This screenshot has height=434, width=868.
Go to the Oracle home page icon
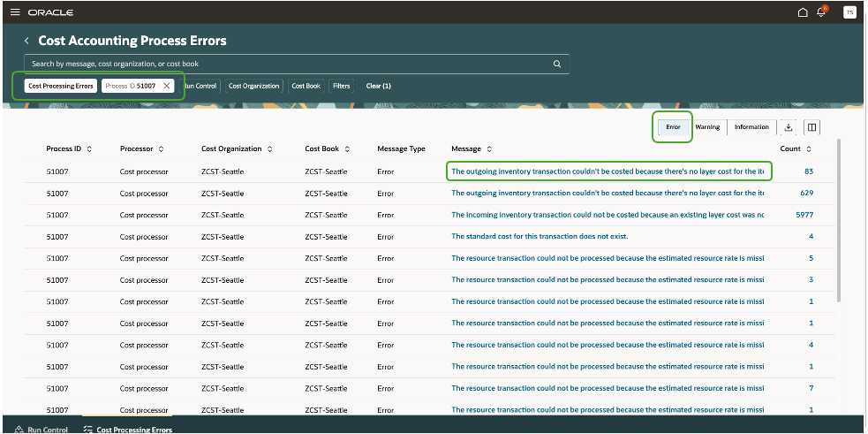click(802, 12)
